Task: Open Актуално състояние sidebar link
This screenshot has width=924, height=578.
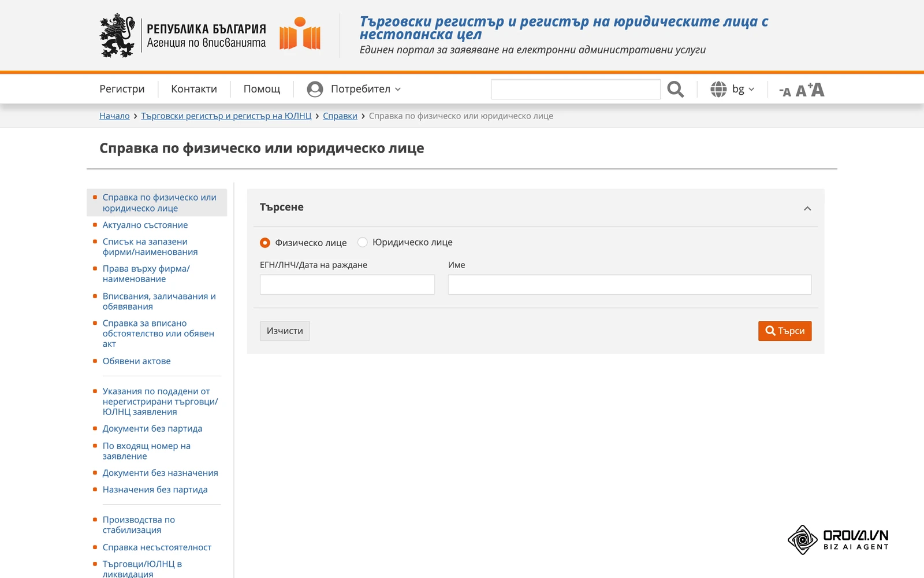Action: (x=145, y=225)
